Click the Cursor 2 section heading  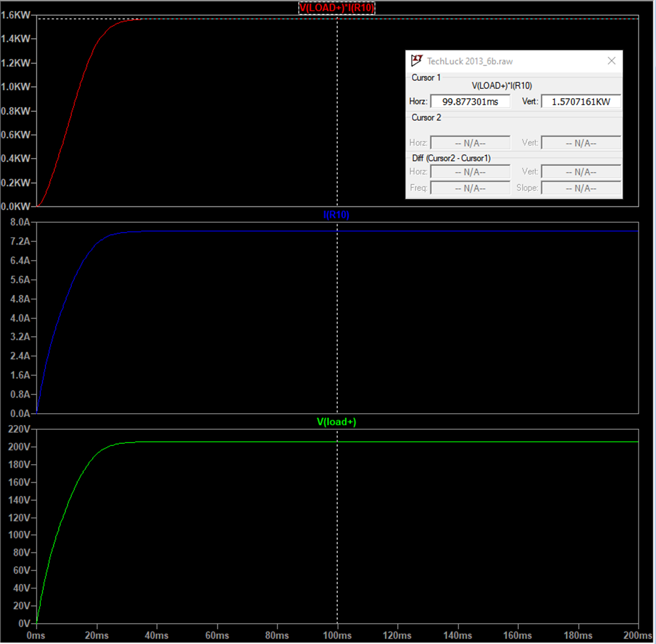click(x=426, y=118)
